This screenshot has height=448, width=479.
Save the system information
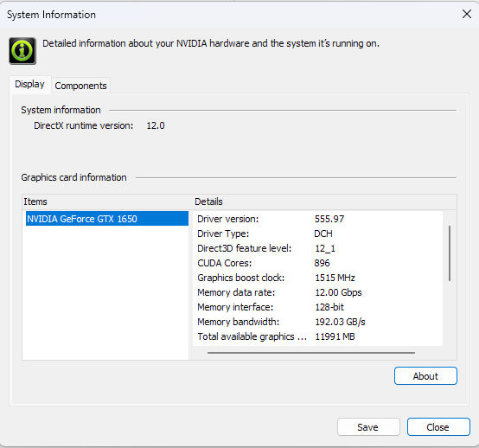pos(368,427)
